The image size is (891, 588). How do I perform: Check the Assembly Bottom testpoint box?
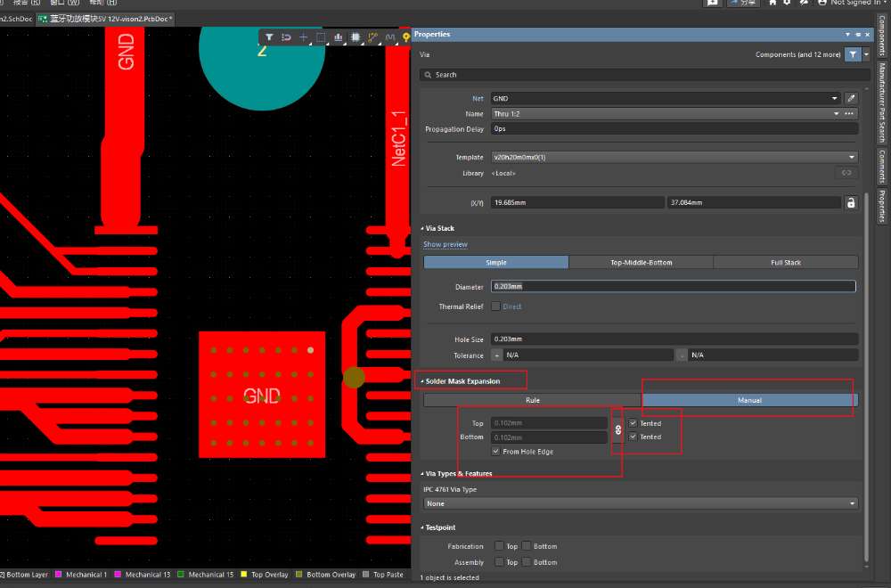527,562
